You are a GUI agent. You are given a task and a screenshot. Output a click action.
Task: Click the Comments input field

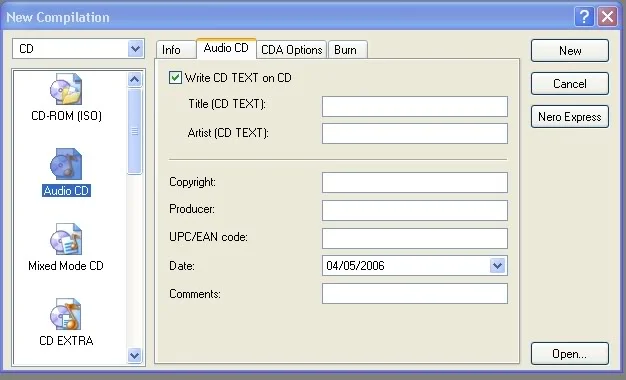click(415, 293)
